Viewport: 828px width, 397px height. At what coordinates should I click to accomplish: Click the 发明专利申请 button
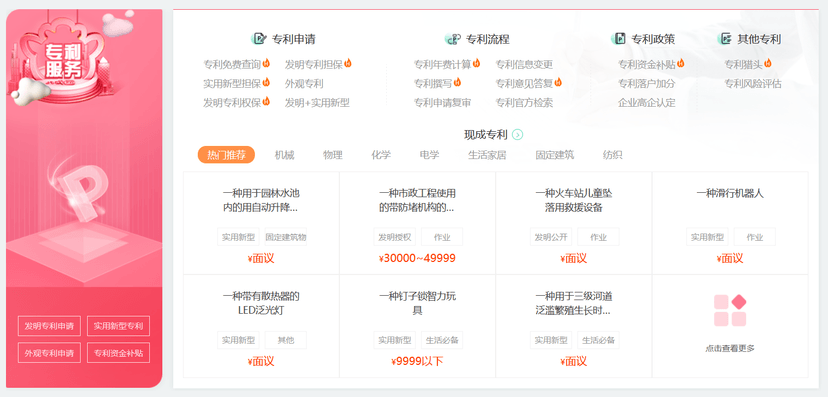[x=49, y=326]
